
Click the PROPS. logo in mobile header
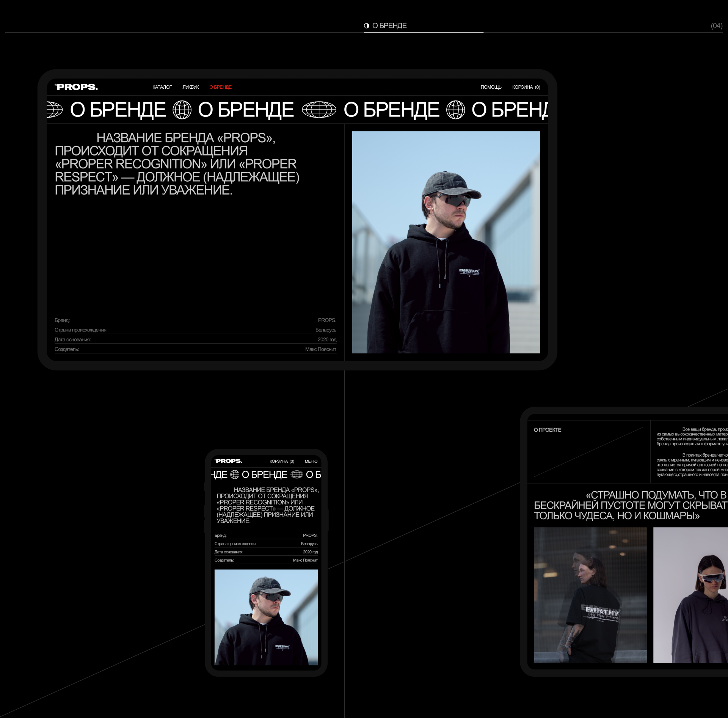(x=229, y=461)
